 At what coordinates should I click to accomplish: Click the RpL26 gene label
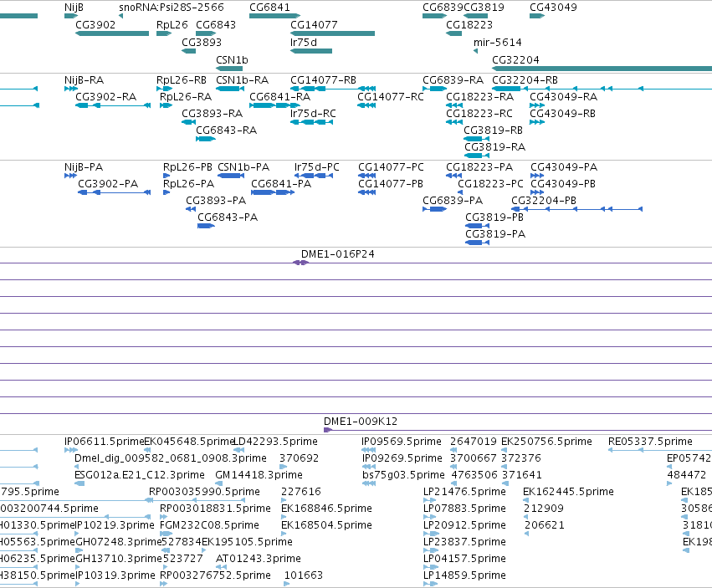[172, 24]
